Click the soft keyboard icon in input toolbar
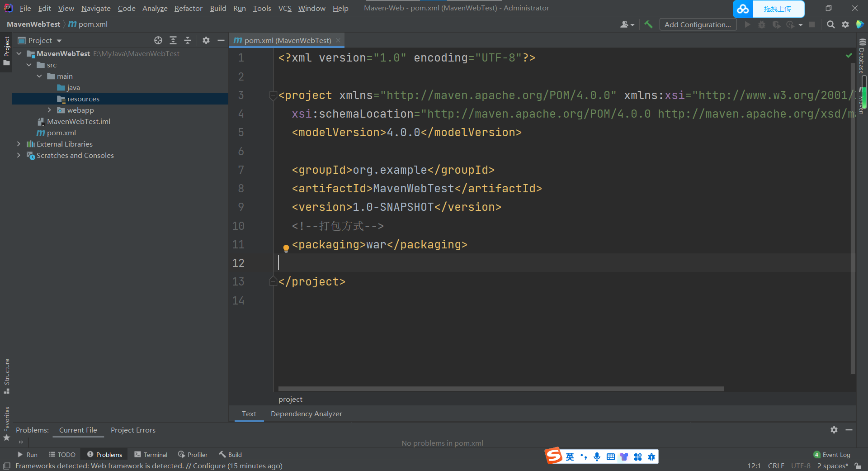Viewport: 868px width, 471px height. tap(610, 457)
